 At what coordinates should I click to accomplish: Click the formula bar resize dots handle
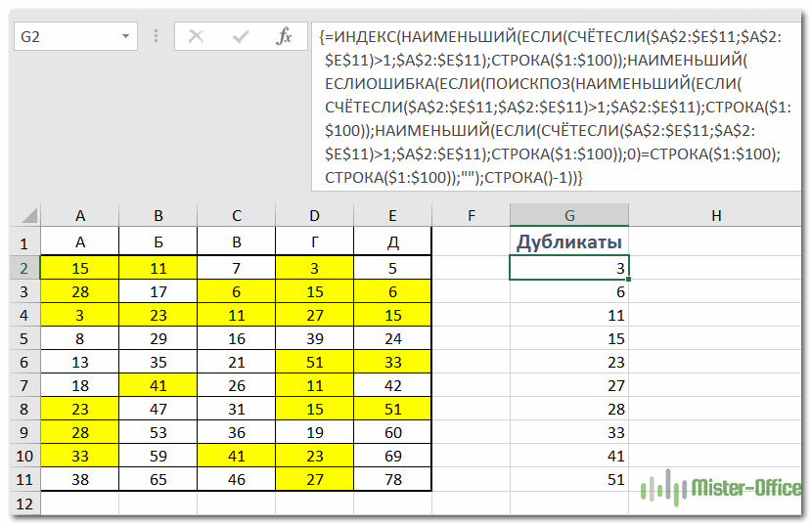click(156, 37)
